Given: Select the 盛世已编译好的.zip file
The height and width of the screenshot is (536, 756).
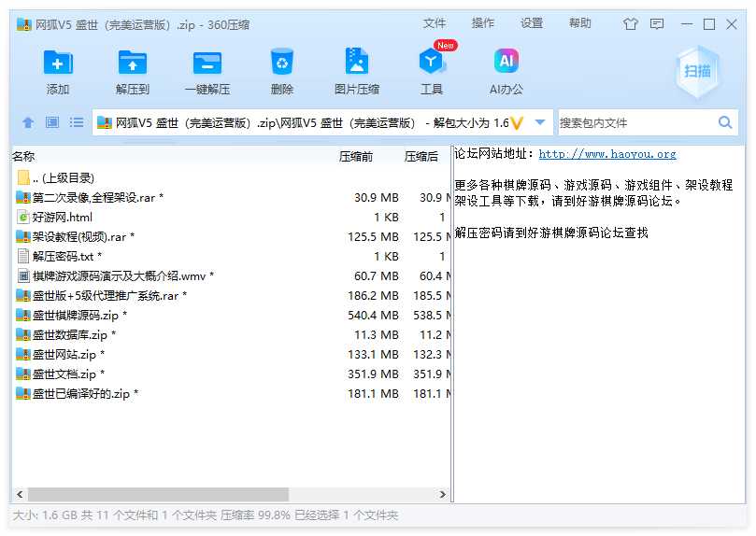Looking at the screenshot, I should point(231,394).
